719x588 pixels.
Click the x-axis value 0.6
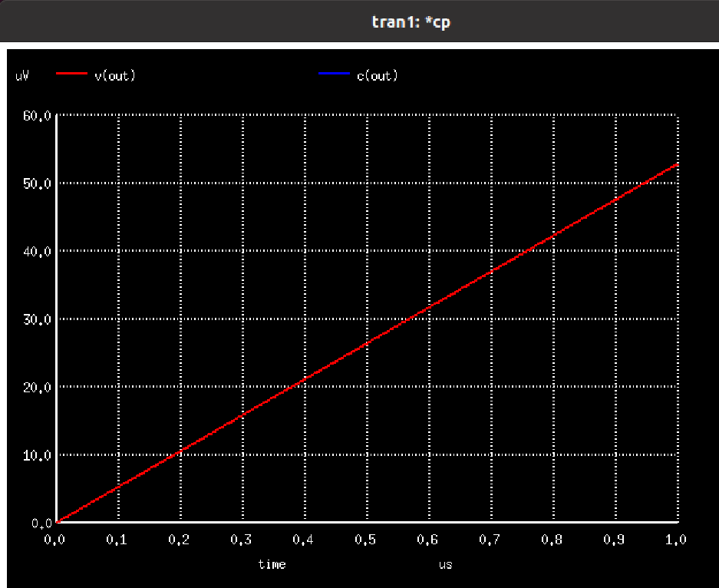427,540
